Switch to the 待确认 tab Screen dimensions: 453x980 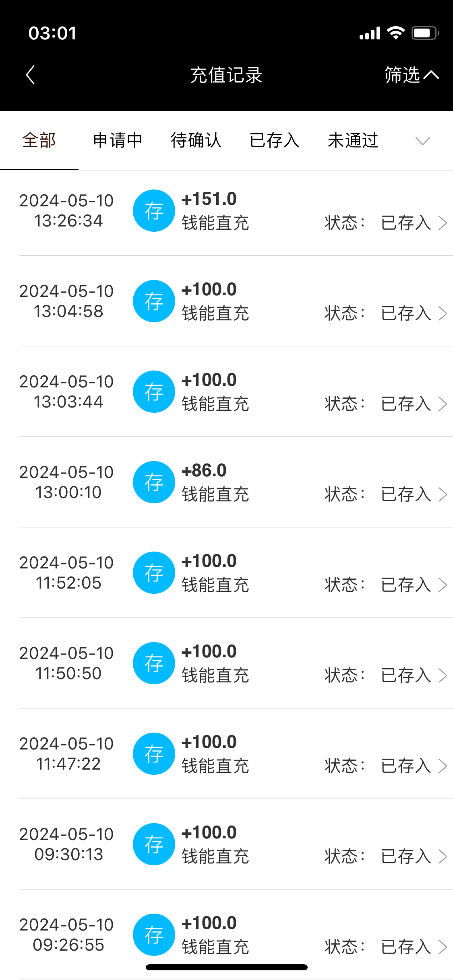click(x=196, y=140)
